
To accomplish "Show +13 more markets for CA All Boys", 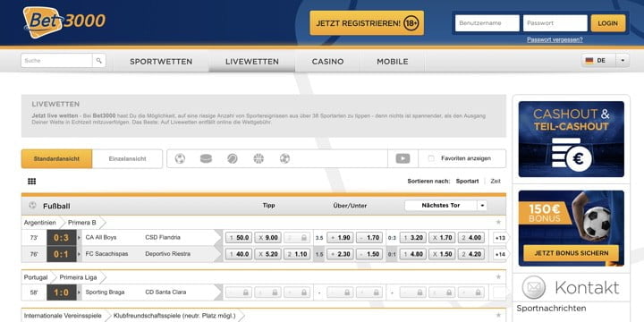I will pos(500,238).
